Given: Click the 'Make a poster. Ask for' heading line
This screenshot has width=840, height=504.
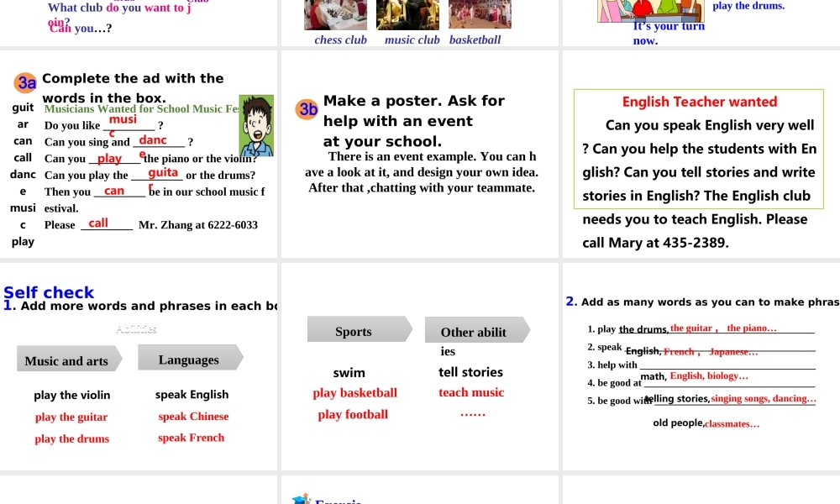Looking at the screenshot, I should pos(414,102).
